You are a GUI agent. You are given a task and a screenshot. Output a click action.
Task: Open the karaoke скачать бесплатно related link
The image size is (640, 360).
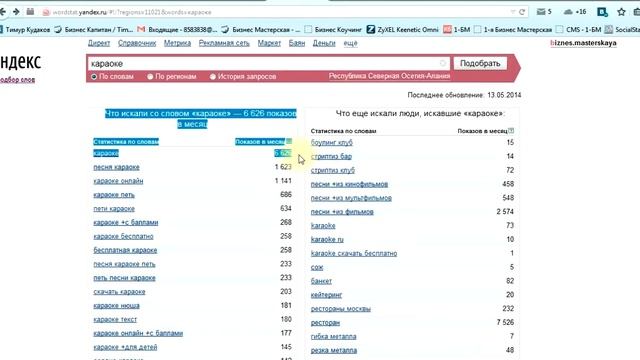coord(353,253)
